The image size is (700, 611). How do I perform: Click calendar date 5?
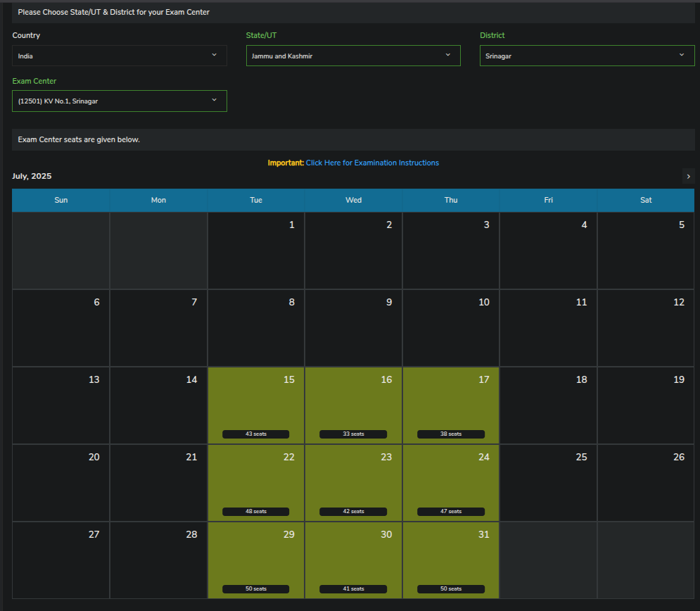[646, 251]
